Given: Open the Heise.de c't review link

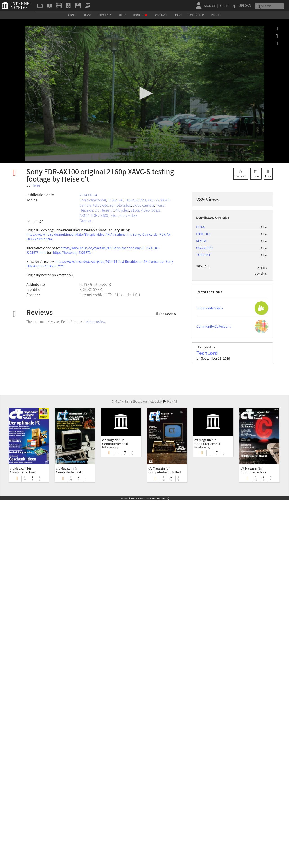Looking at the screenshot, I should [100, 264].
